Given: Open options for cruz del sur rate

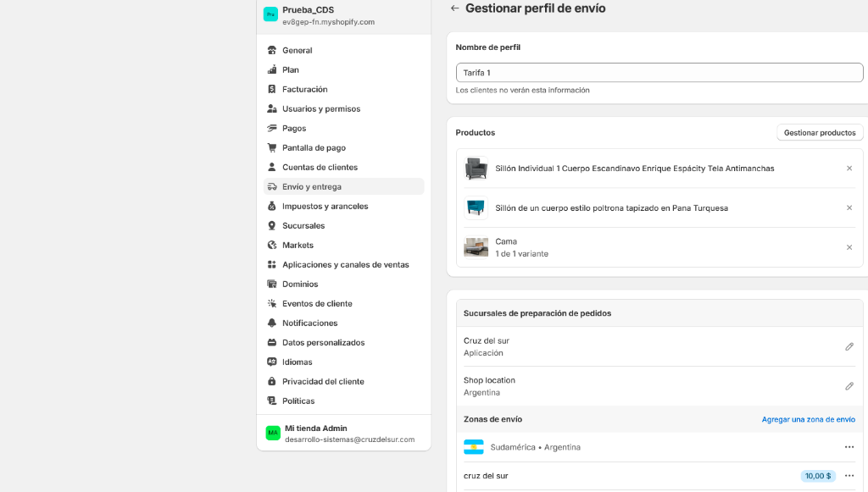Looking at the screenshot, I should tap(849, 476).
